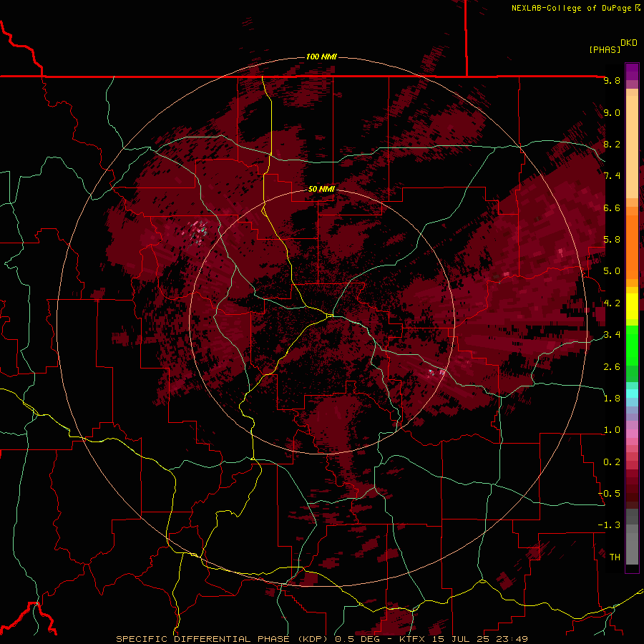Click the 2.6 legend value
Viewport: 644px width, 644px height.
(x=612, y=367)
